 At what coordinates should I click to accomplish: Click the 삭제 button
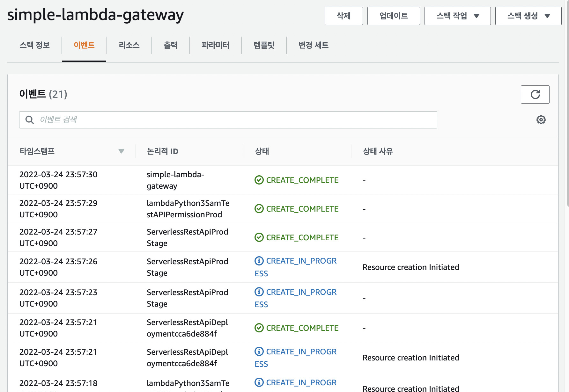click(344, 16)
